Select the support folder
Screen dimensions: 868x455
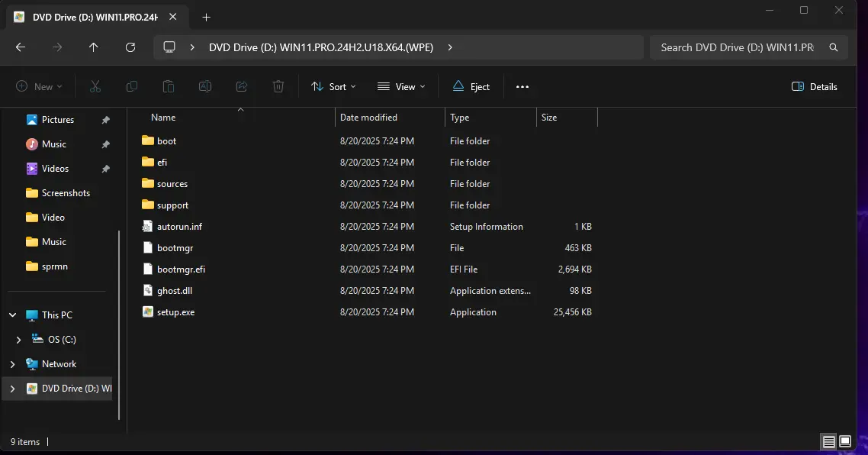click(172, 205)
